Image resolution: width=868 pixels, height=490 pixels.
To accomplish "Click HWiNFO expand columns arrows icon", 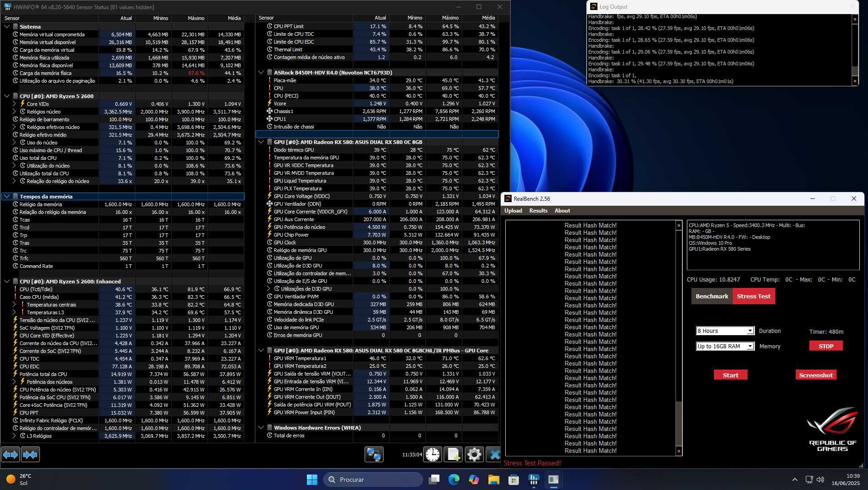I will (11, 454).
